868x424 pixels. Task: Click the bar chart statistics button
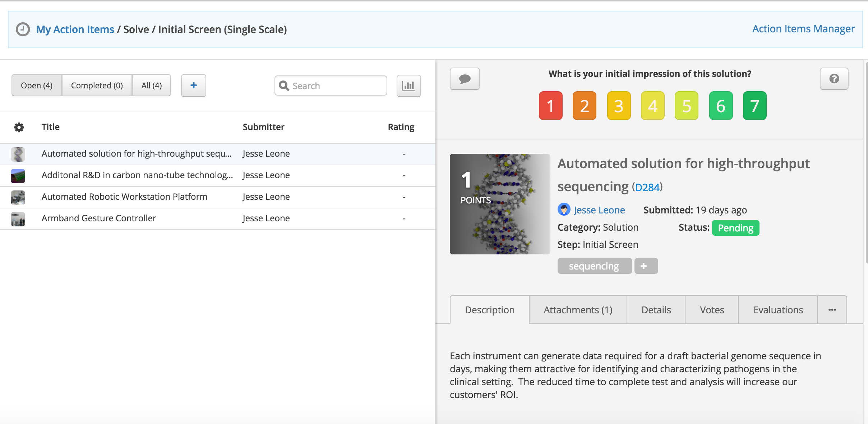pyautogui.click(x=408, y=86)
